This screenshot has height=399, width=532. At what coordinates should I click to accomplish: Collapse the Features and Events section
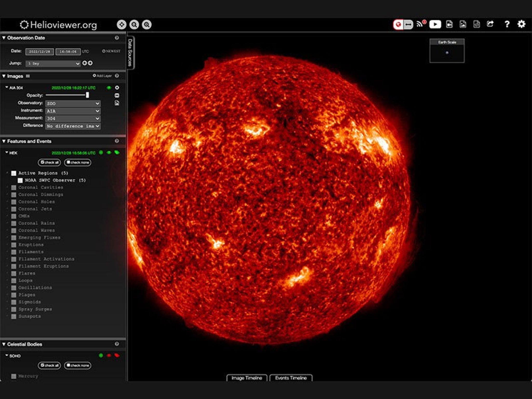click(x=4, y=141)
